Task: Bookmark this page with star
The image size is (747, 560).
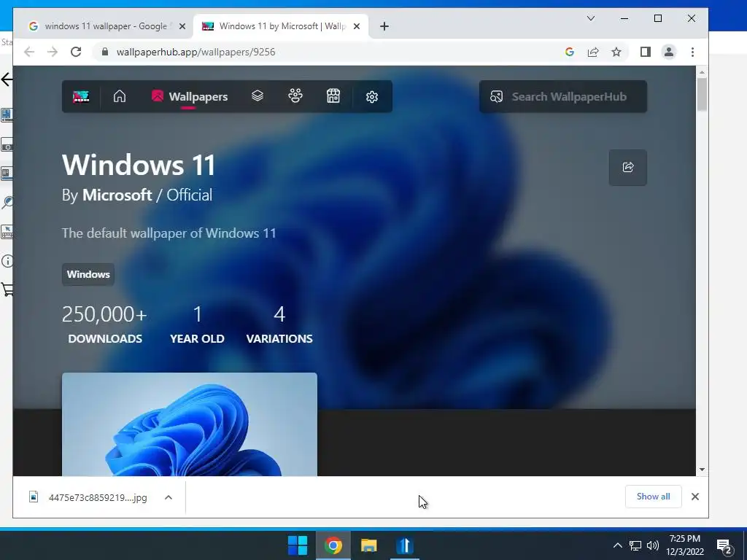Action: pos(616,52)
